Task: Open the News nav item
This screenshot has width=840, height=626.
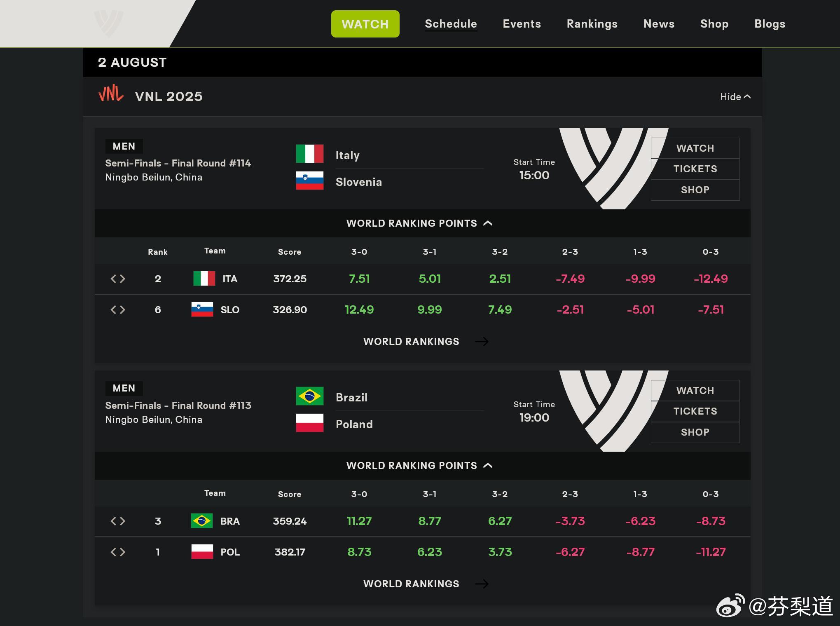Action: click(659, 24)
